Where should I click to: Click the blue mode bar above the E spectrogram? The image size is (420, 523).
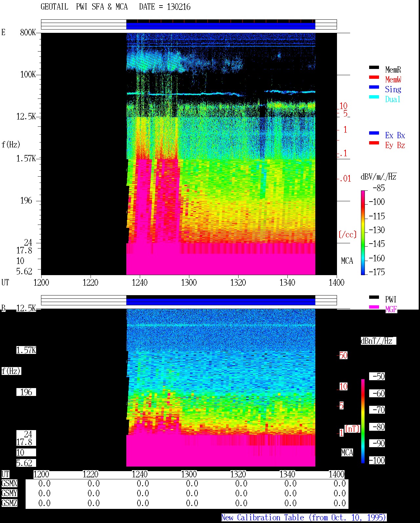click(x=221, y=26)
